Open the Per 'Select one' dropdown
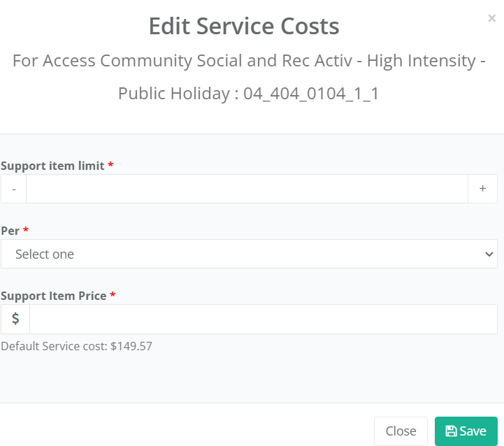Viewport: 504px width, 446px height. (x=249, y=254)
